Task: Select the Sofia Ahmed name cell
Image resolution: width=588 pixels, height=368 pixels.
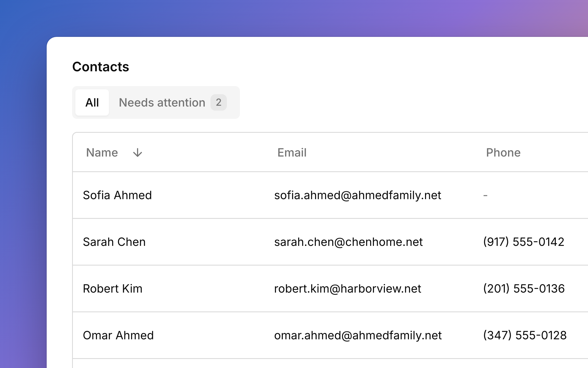Action: (x=117, y=195)
